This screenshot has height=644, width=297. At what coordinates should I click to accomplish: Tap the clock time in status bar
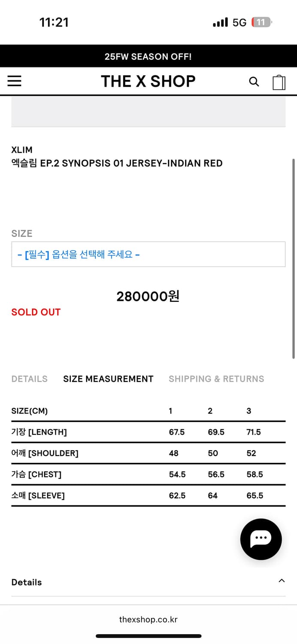click(x=54, y=22)
